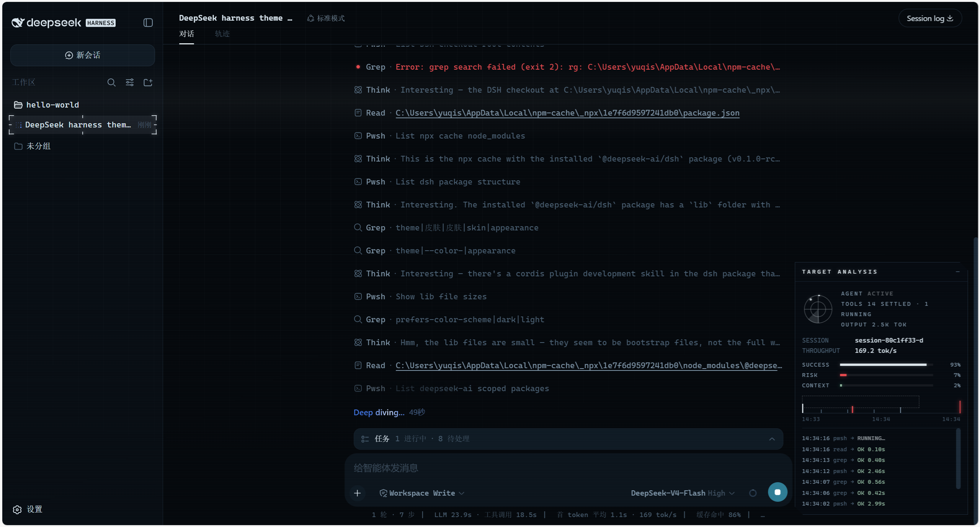Click the Deep diving status text
Viewport: 980px width, 527px height.
[379, 413]
